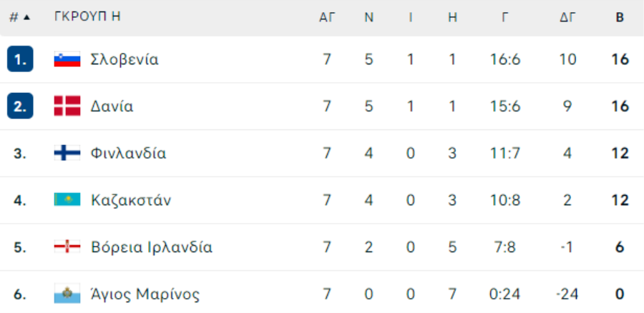Image resolution: width=644 pixels, height=313 pixels.
Task: Click the Slovenia flag icon
Action: pos(67,59)
